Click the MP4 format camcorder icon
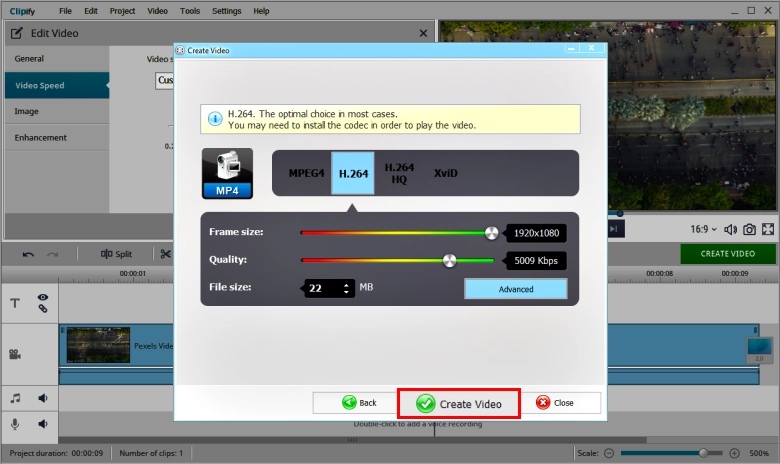Image resolution: width=780 pixels, height=464 pixels. click(227, 174)
